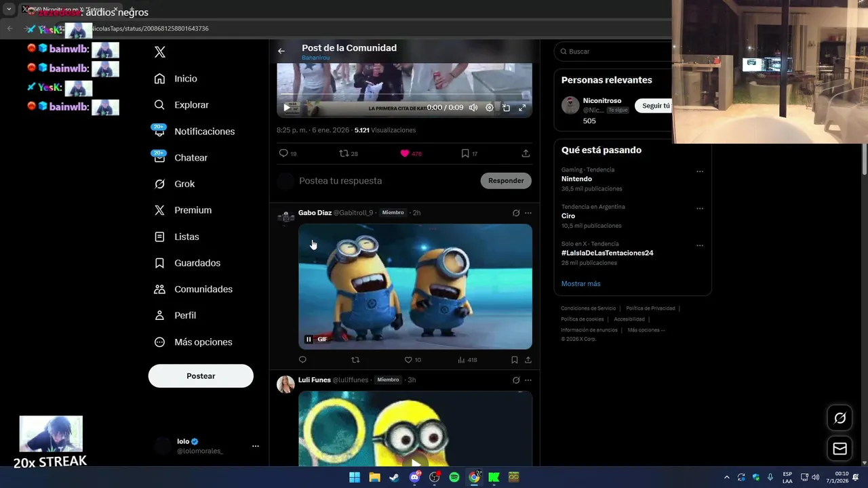
Task: Open Guardados bookmarks page
Action: 187,263
